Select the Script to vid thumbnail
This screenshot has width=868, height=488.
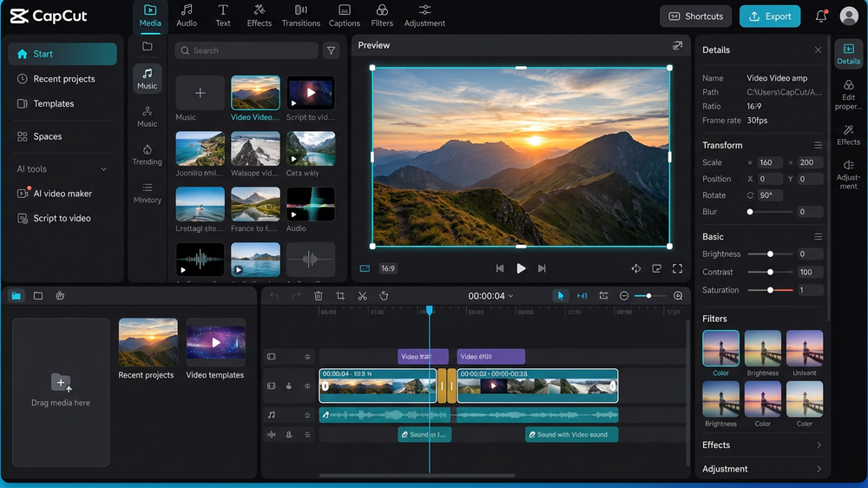pyautogui.click(x=311, y=93)
